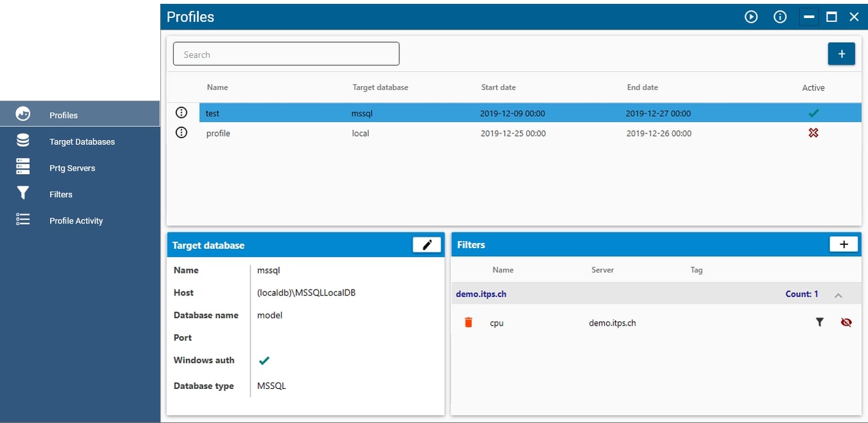The image size is (868, 423).
Task: Select the test profile row
Action: pyautogui.click(x=401, y=113)
